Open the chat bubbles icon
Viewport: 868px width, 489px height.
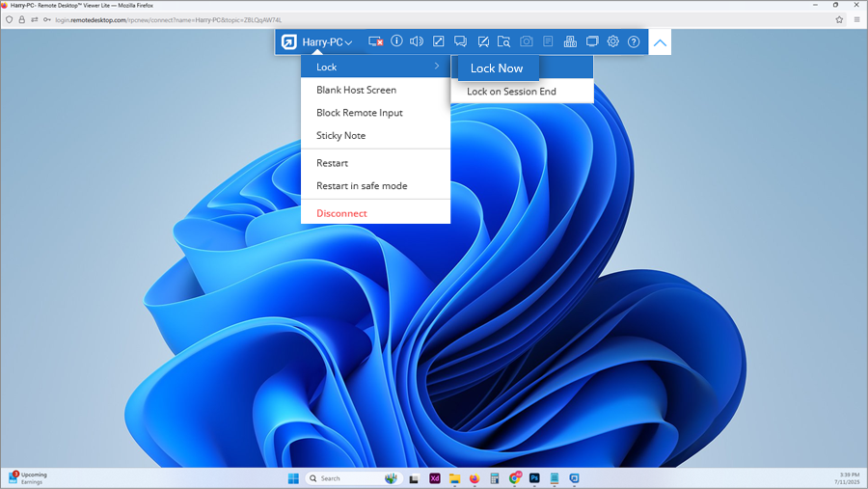click(x=460, y=41)
